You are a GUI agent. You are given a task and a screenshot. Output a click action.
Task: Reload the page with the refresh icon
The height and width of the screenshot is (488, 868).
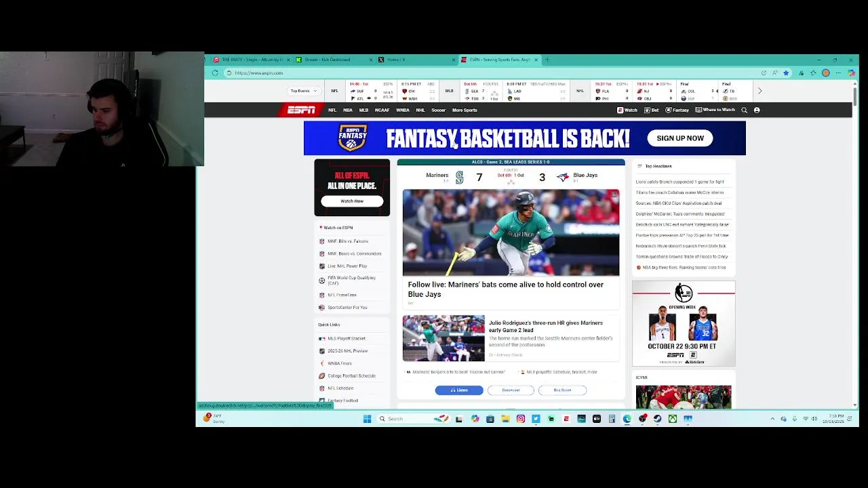(x=215, y=73)
